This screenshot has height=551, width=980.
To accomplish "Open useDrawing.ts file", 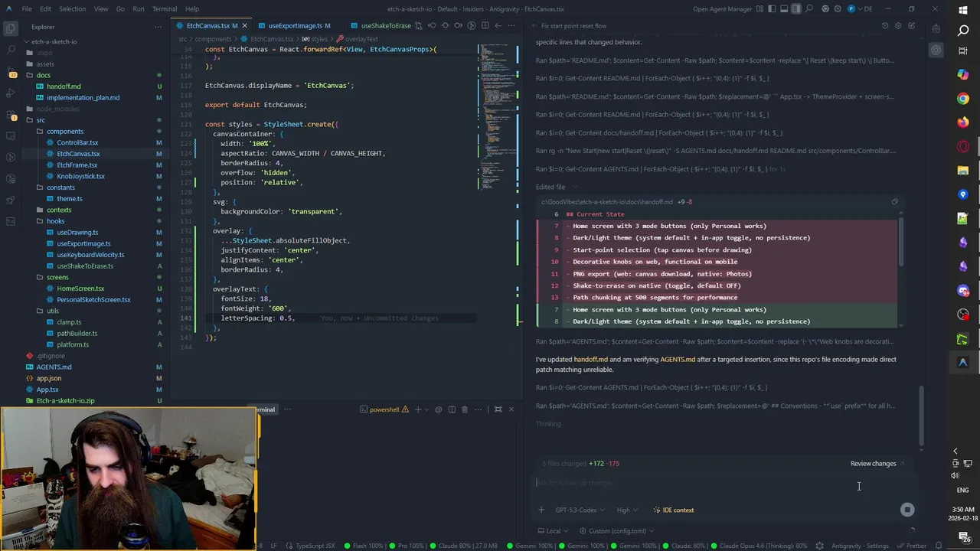I will coord(77,233).
